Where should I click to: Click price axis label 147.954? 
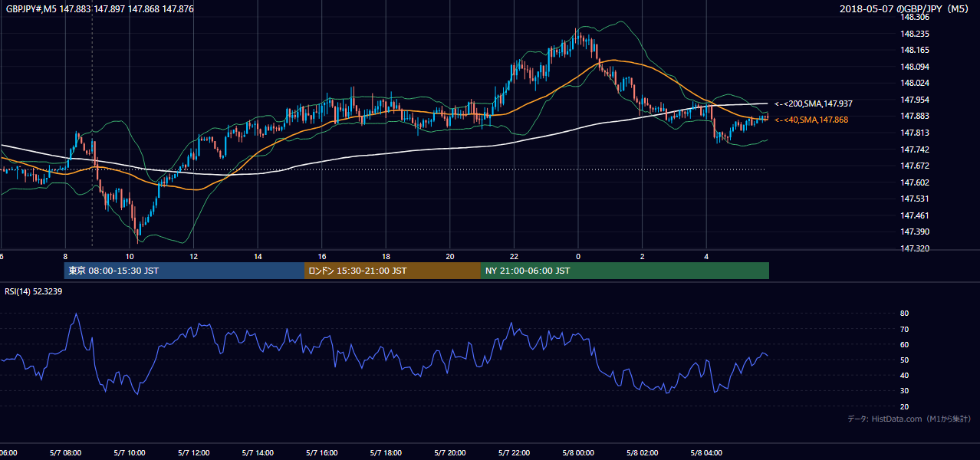click(x=915, y=100)
